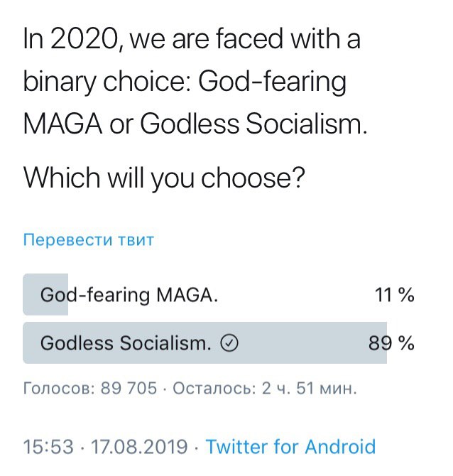Click "binary choice" in the tweet text
This screenshot has height=476, width=453.
click(106, 82)
